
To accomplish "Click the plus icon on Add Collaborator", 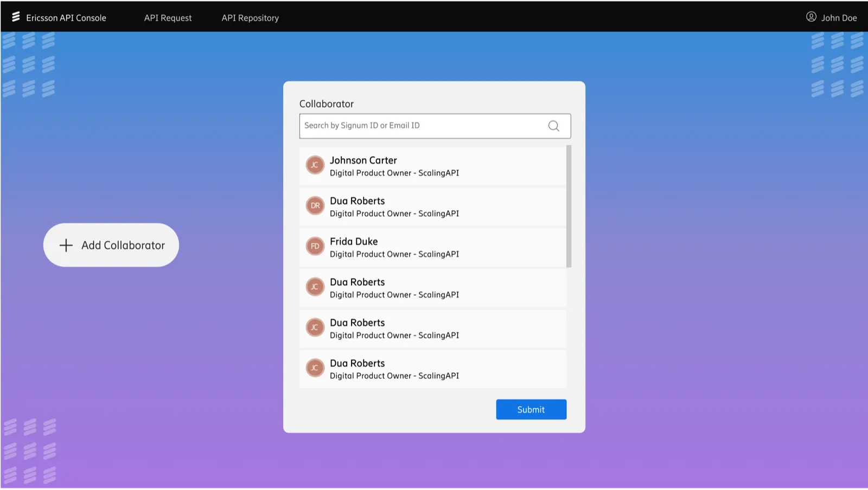I will [x=66, y=245].
